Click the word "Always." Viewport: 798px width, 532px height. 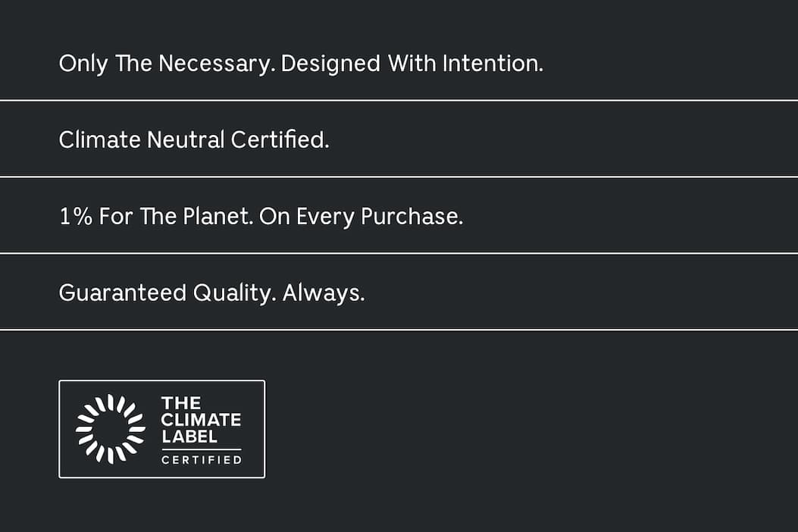click(x=324, y=293)
